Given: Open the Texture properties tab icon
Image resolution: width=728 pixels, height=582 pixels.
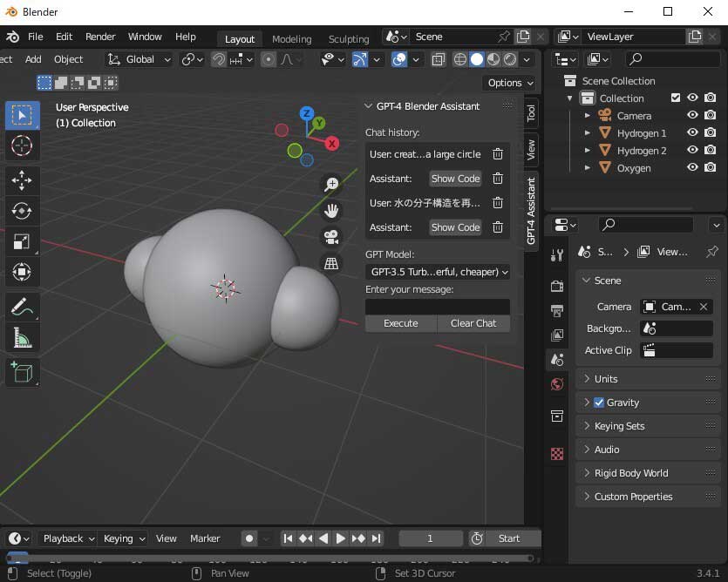Looking at the screenshot, I should click(x=557, y=453).
